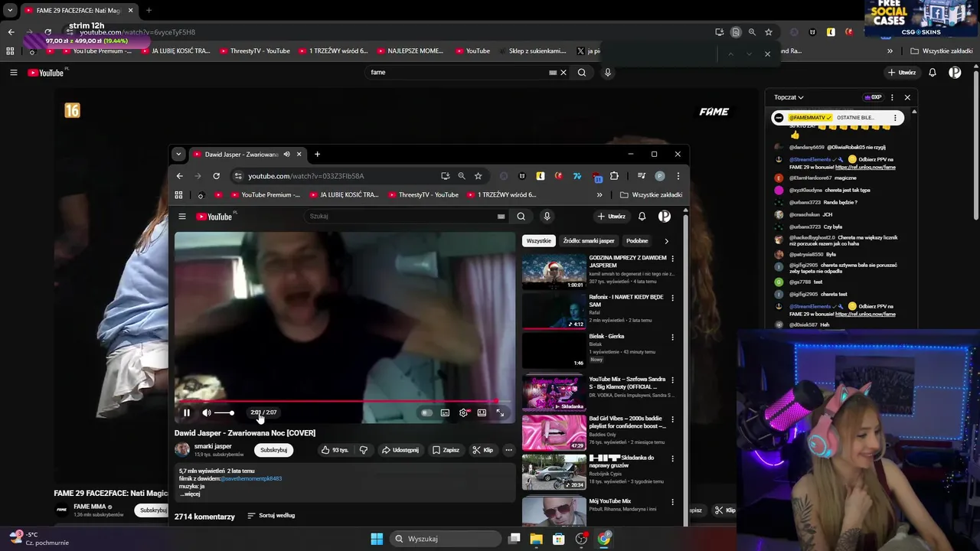980x551 pixels.
Task: Open on-screen keyboard in Szukaj field
Action: pos(501,217)
